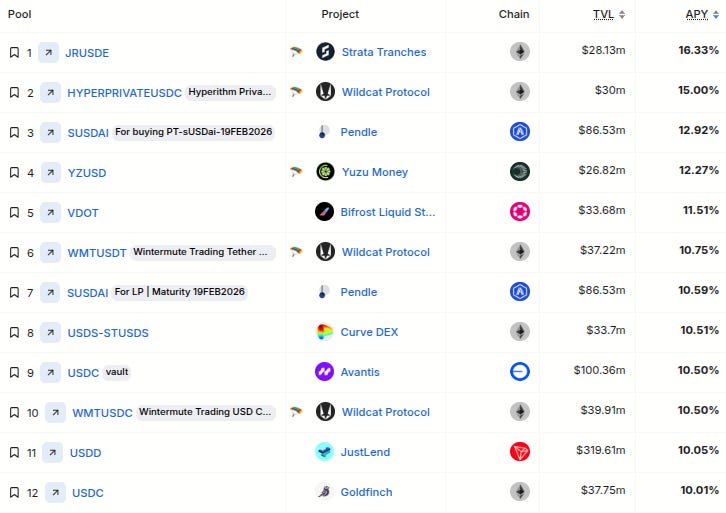The height and width of the screenshot is (513, 726).
Task: Open the JustLend project link
Action: point(365,452)
